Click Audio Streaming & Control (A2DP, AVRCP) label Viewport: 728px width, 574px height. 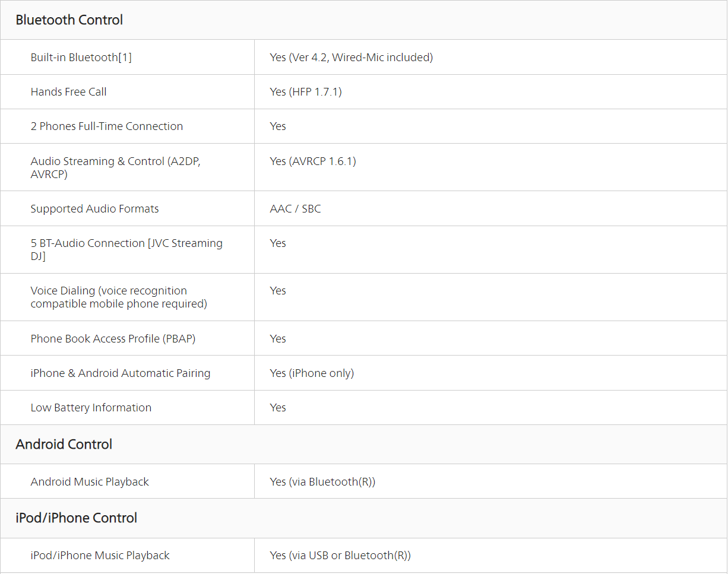coord(116,167)
